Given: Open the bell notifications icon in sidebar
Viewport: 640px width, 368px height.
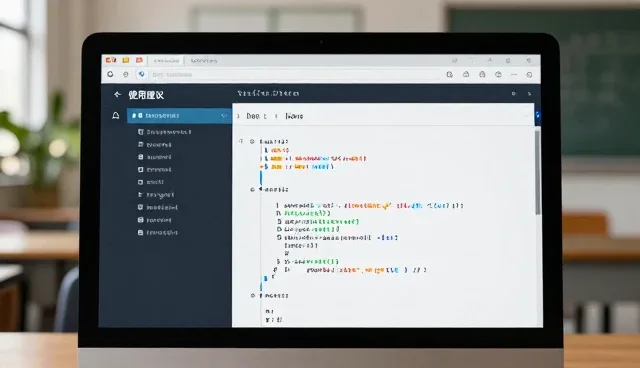Looking at the screenshot, I should (116, 116).
